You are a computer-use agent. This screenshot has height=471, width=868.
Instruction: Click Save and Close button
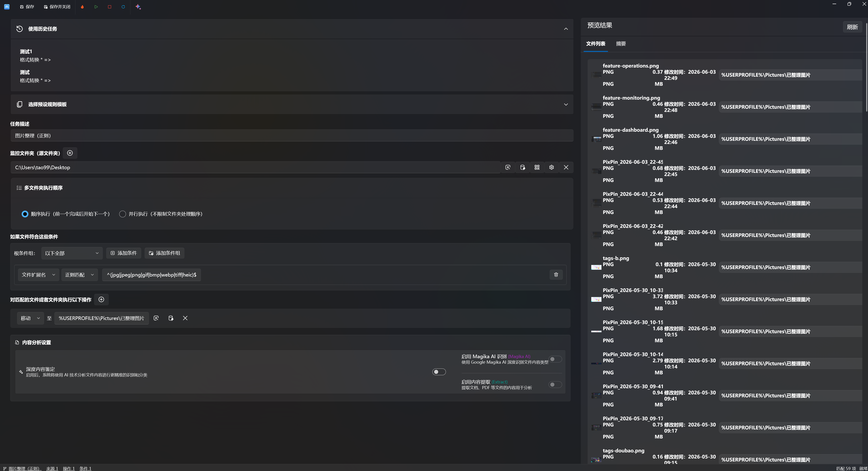(x=57, y=7)
